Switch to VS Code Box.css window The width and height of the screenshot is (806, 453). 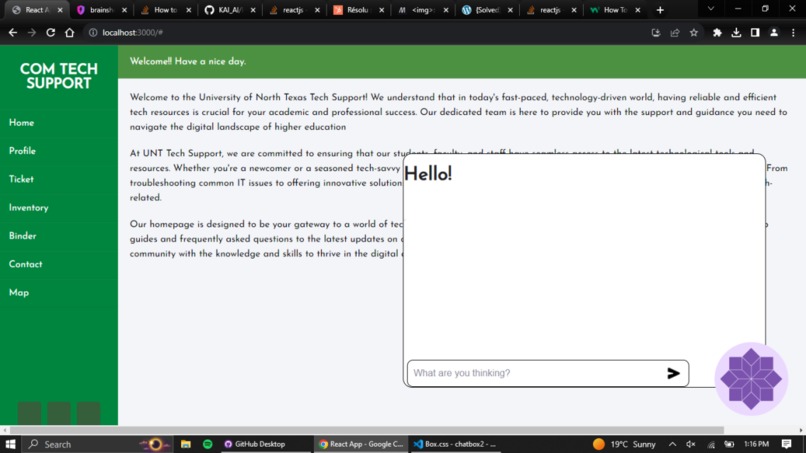455,444
